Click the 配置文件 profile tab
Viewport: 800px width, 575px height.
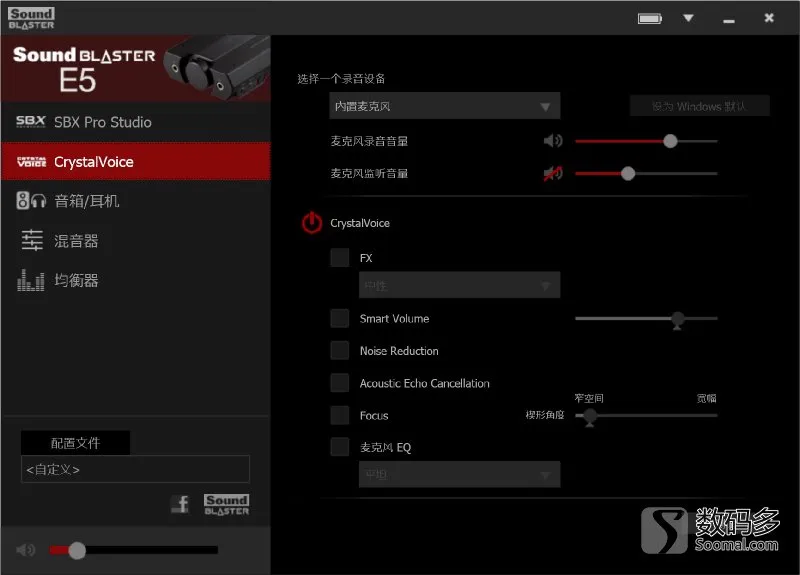pyautogui.click(x=76, y=443)
